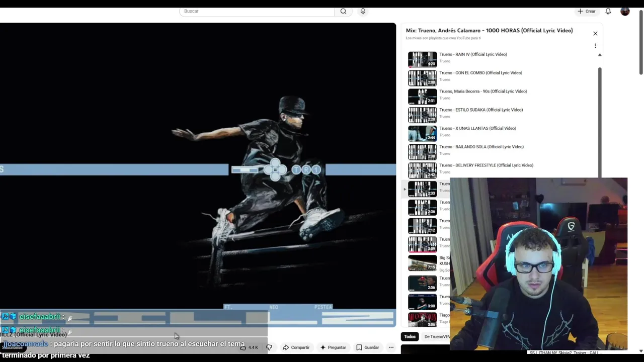644x362 pixels.
Task: Select the Todos filter chip
Action: pyautogui.click(x=410, y=337)
